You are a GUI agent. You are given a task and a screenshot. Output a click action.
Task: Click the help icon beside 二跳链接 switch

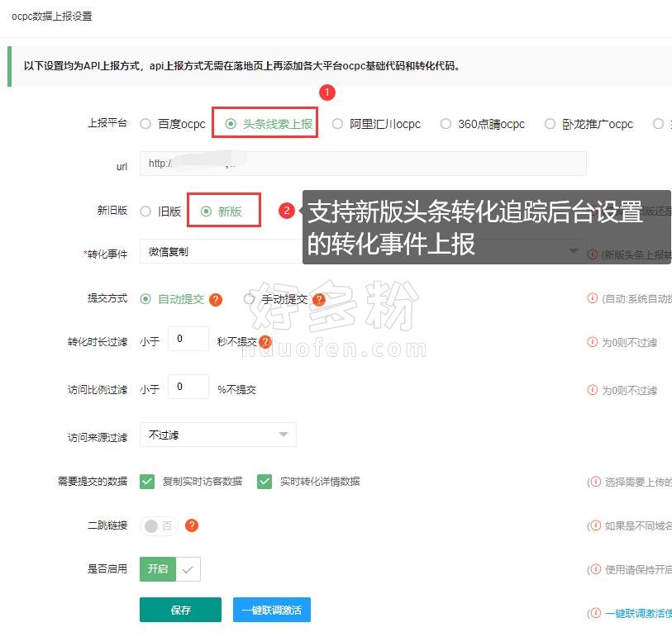(192, 525)
